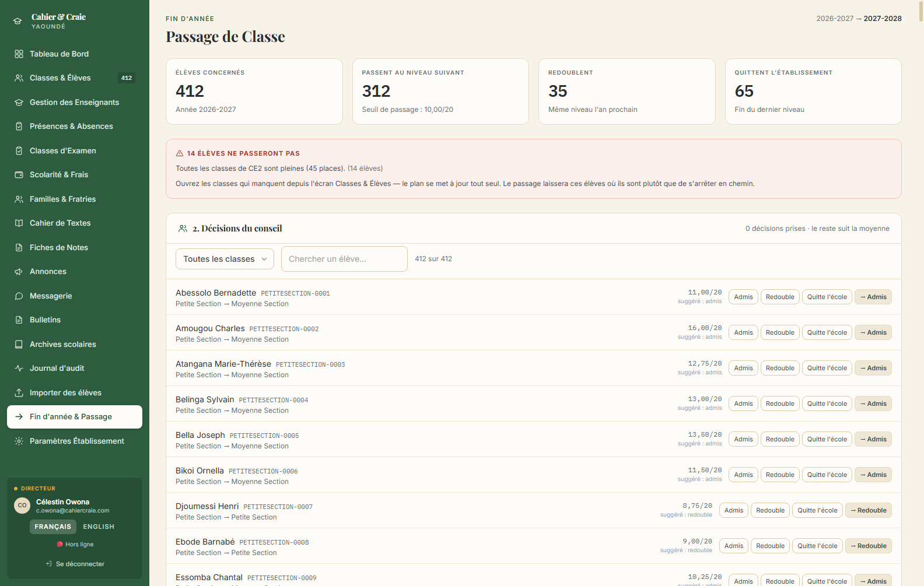Focus the Chercher un élève search field

344,259
